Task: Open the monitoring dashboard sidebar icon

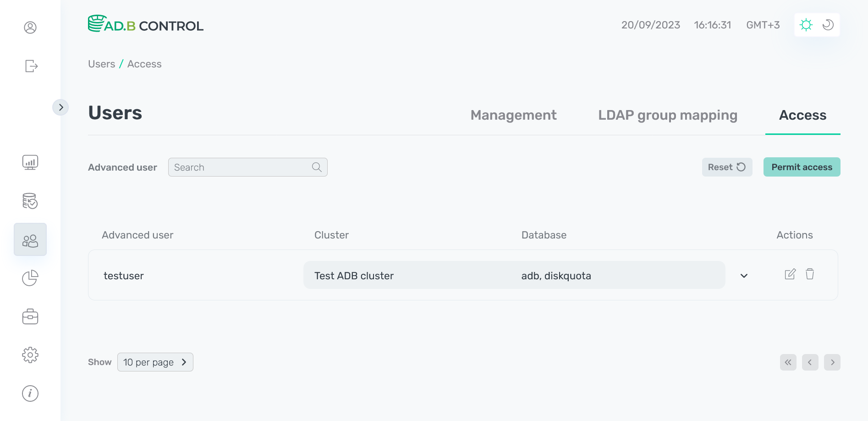Action: 30,162
